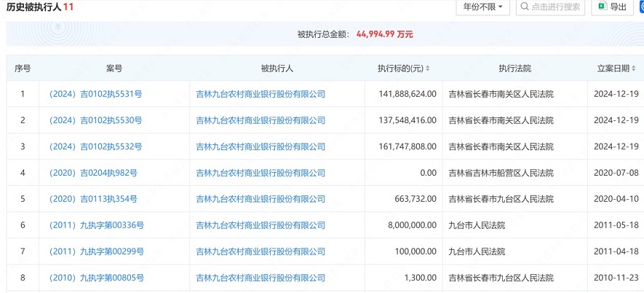Select amount 141,888,624.00
Screen dimensions: 644x293
pyautogui.click(x=408, y=94)
